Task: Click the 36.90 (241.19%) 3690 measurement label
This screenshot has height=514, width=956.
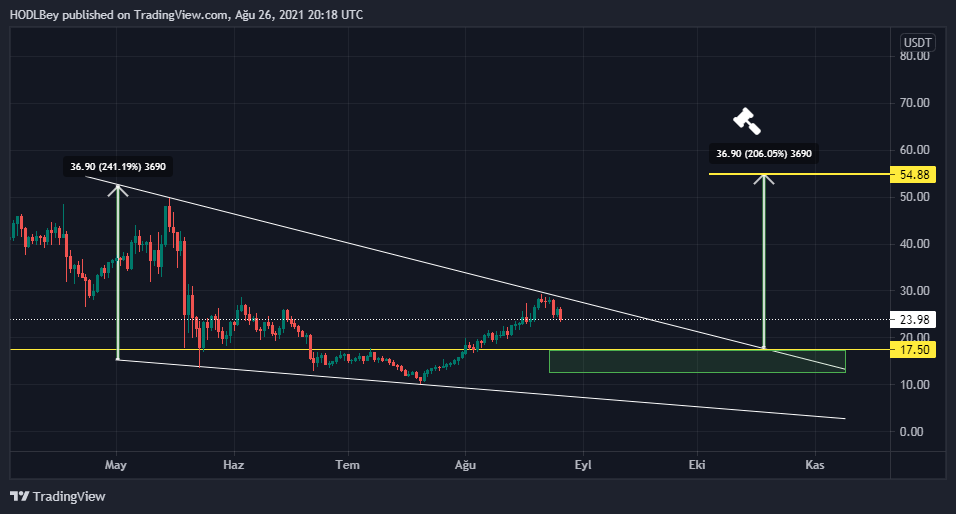Action: pyautogui.click(x=118, y=166)
